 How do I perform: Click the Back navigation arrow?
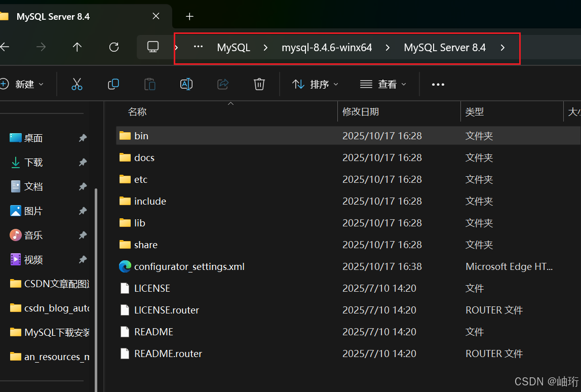[x=5, y=47]
